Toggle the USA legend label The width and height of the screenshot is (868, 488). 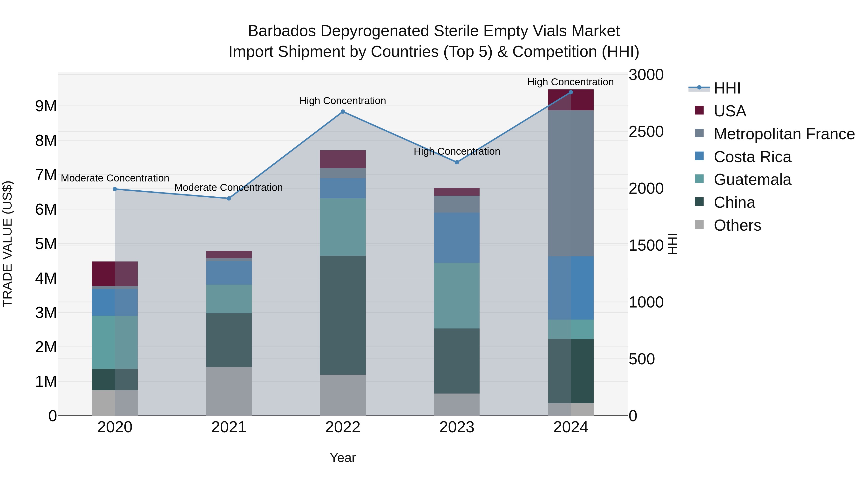[x=730, y=111]
